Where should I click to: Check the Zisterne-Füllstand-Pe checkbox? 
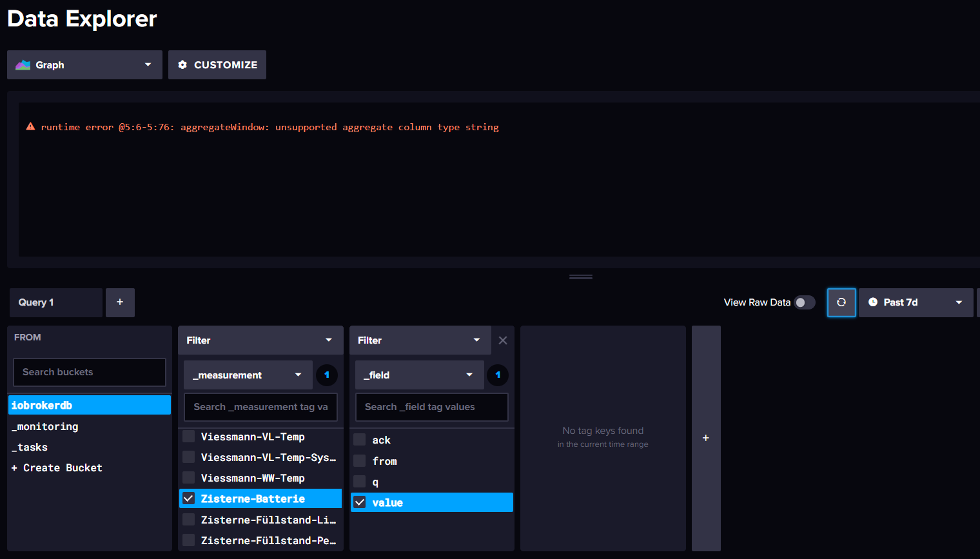click(189, 540)
